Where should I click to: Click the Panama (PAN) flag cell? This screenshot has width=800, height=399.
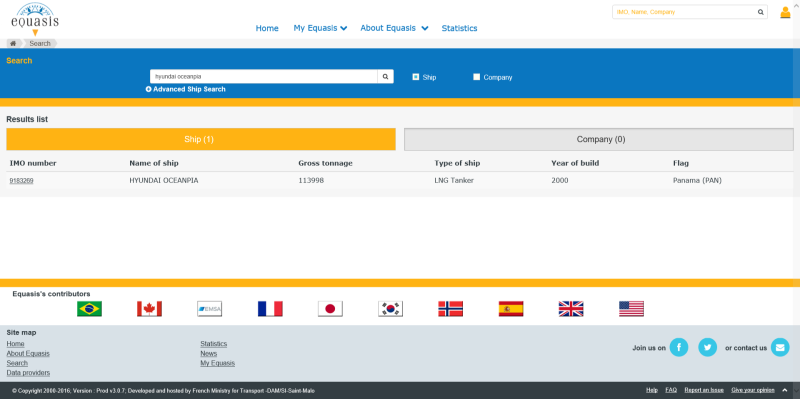697,181
